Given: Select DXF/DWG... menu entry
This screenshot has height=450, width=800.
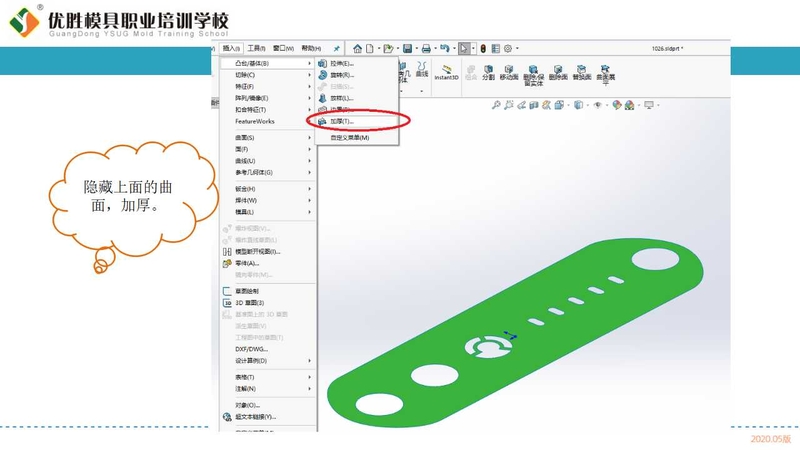Looking at the screenshot, I should [268, 349].
